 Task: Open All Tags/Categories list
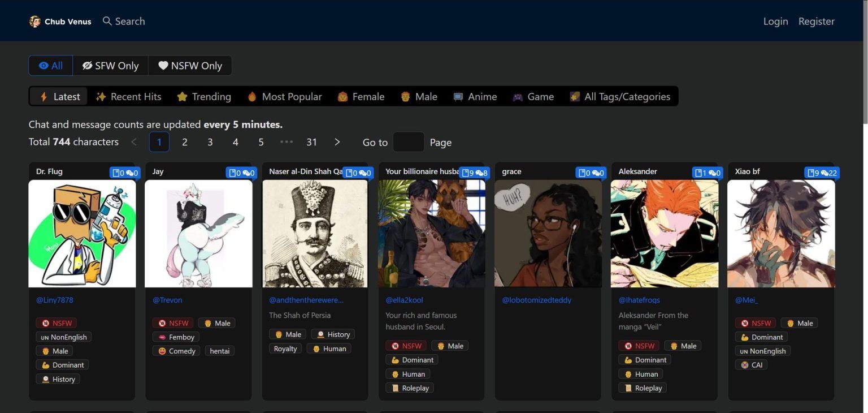pyautogui.click(x=620, y=97)
